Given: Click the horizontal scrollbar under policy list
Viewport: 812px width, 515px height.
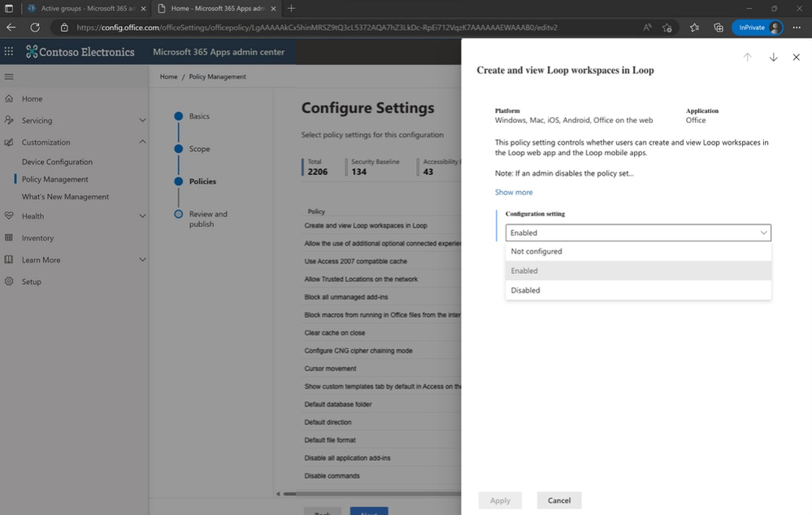Looking at the screenshot, I should tap(371, 494).
